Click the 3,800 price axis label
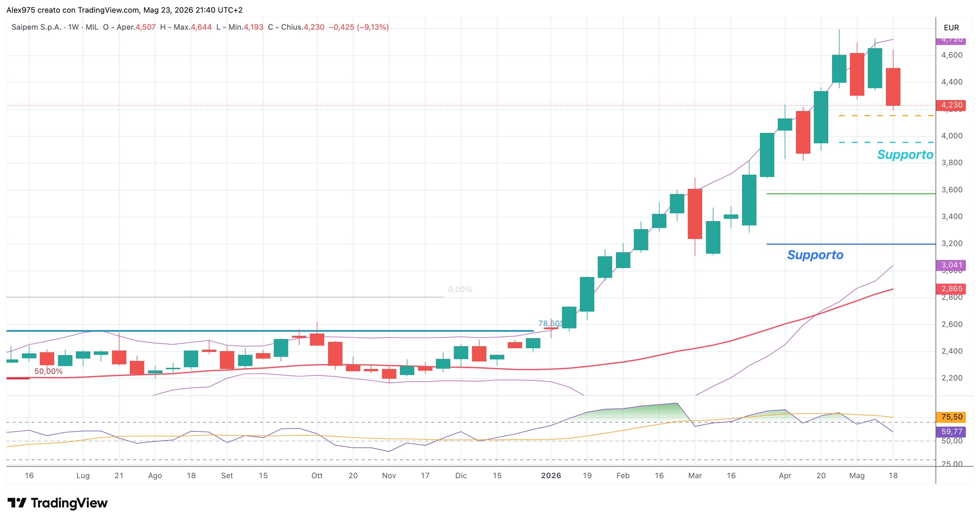The height and width of the screenshot is (522, 980). (952, 163)
